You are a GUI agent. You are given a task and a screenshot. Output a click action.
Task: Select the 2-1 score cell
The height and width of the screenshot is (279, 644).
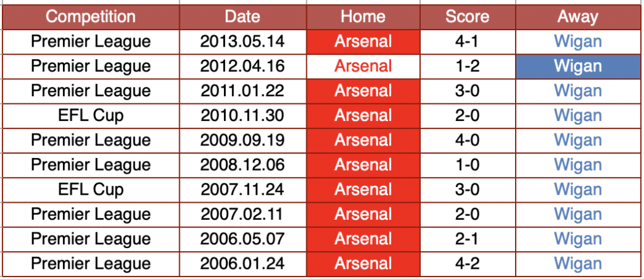point(467,239)
